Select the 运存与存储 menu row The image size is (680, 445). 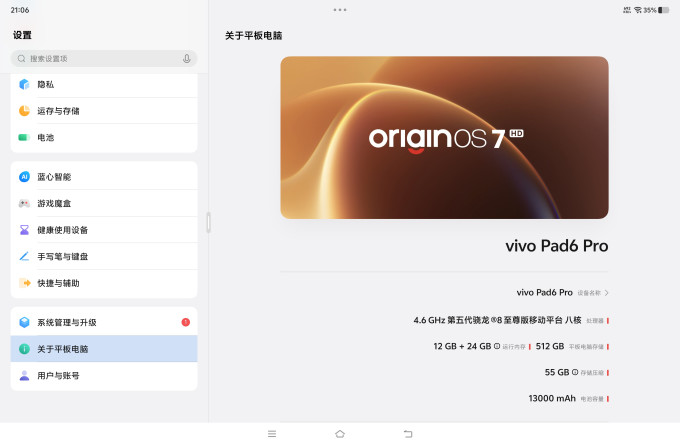104,111
